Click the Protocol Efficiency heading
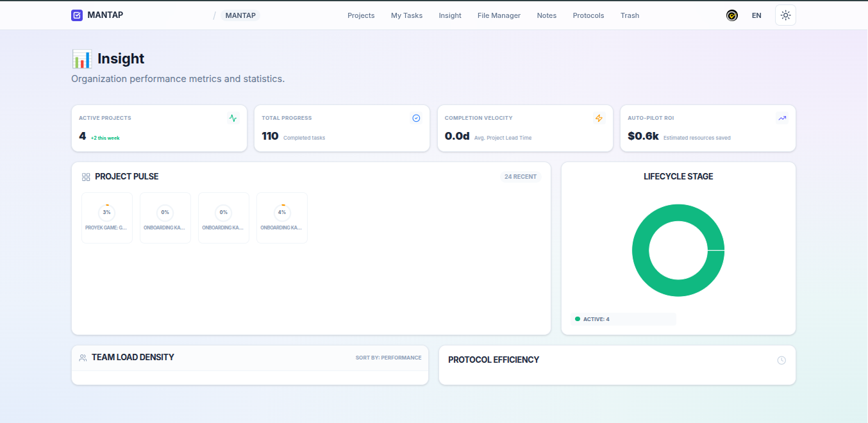The image size is (868, 423). pyautogui.click(x=494, y=360)
